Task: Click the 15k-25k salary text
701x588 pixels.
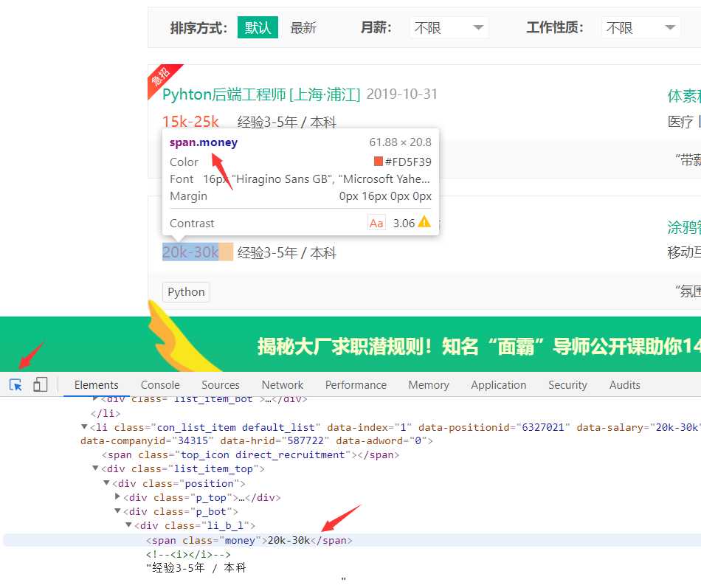Action: click(190, 122)
